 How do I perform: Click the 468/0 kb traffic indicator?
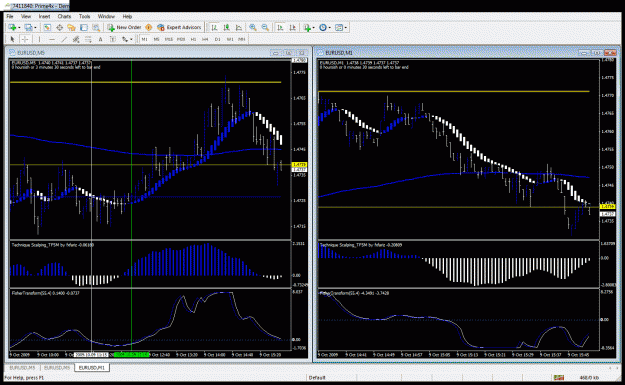(x=589, y=377)
